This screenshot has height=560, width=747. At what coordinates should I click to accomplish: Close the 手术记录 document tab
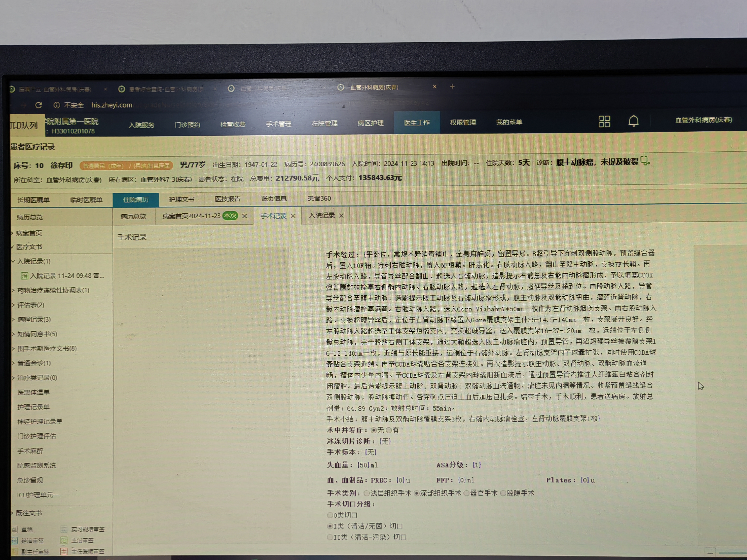point(293,216)
